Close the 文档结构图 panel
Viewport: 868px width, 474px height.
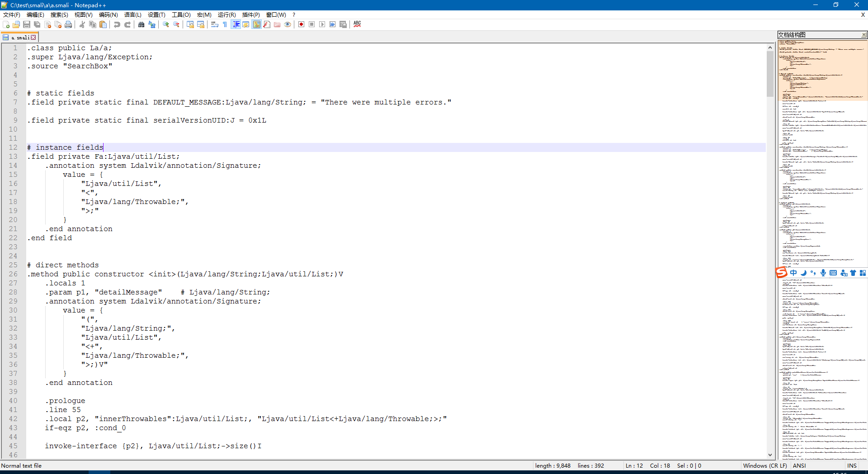[864, 35]
